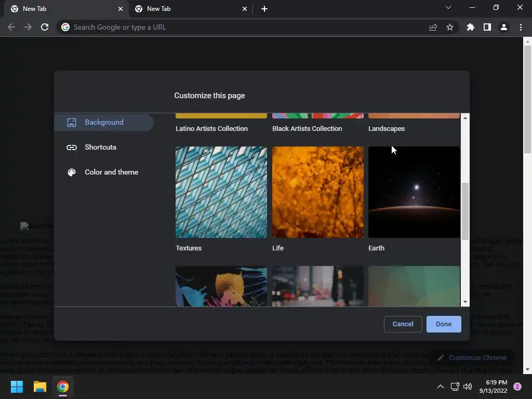This screenshot has height=399, width=532.
Task: Click the Black Artists Collection label
Action: click(x=307, y=129)
